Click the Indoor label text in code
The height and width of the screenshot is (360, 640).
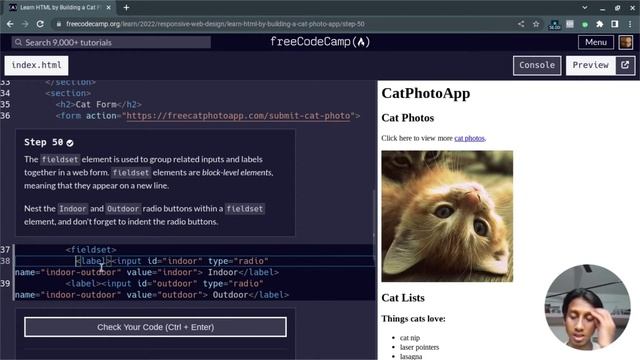click(x=223, y=272)
